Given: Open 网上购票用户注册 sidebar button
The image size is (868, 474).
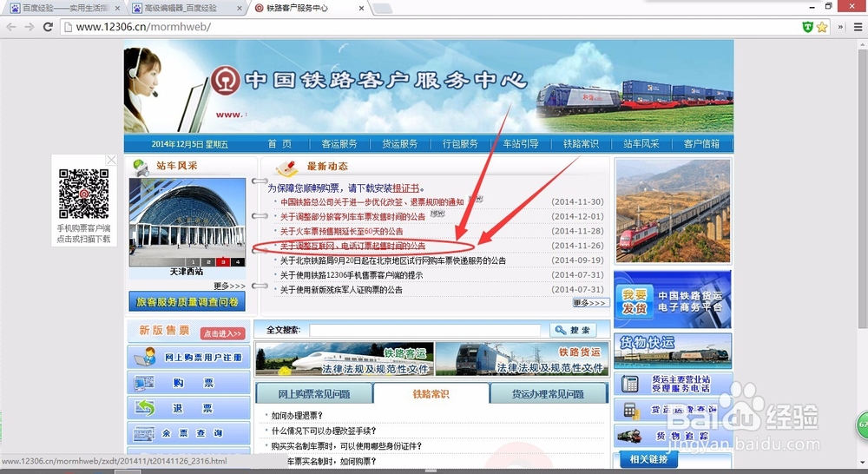Looking at the screenshot, I should 188,357.
